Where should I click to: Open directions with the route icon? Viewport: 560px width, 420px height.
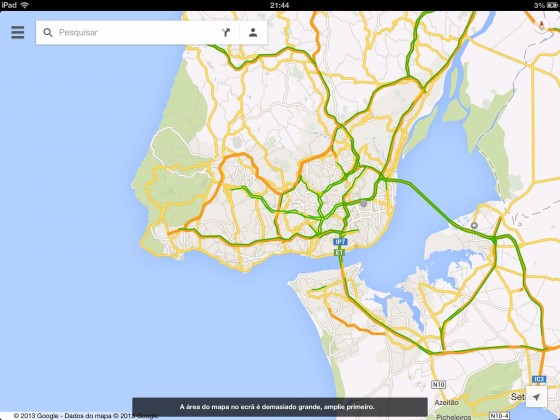pos(226,32)
